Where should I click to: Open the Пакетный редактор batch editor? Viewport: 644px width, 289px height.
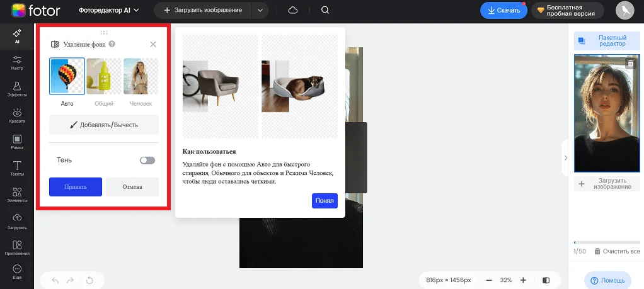[607, 41]
